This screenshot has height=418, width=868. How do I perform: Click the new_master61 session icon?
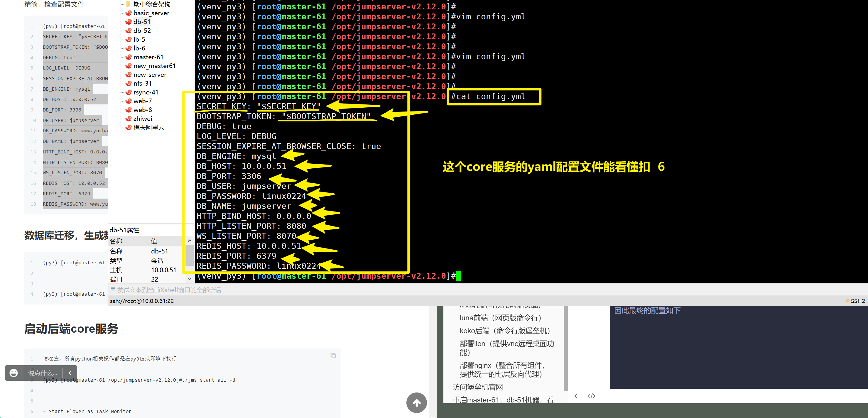(x=128, y=66)
